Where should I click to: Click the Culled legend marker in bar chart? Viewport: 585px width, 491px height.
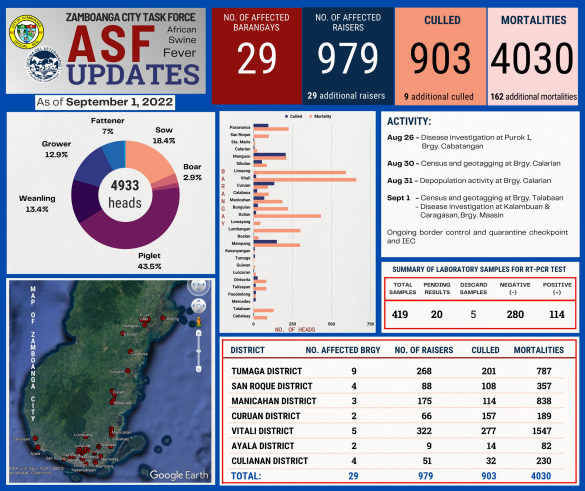pyautogui.click(x=287, y=116)
